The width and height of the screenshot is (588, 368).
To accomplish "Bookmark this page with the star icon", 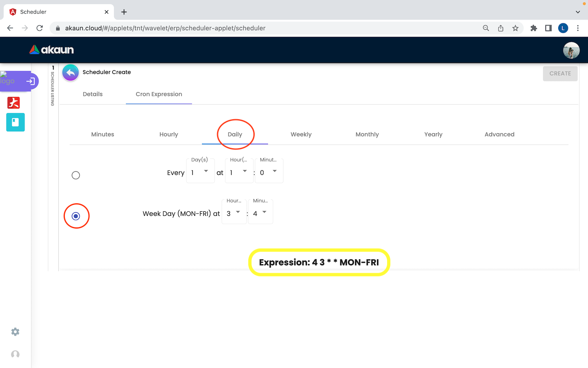I will pyautogui.click(x=515, y=28).
